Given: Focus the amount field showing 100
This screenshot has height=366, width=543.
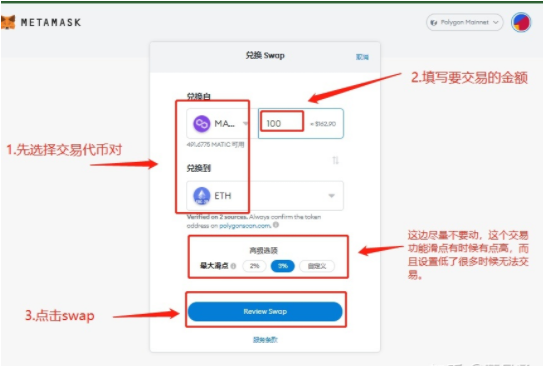Looking at the screenshot, I should click(x=301, y=124).
